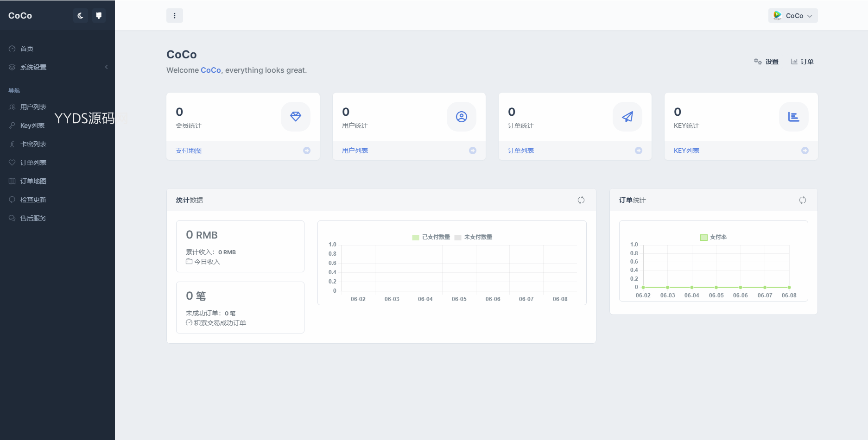Click the user icon on 用户统计 card
The image size is (868, 440).
coord(461,117)
